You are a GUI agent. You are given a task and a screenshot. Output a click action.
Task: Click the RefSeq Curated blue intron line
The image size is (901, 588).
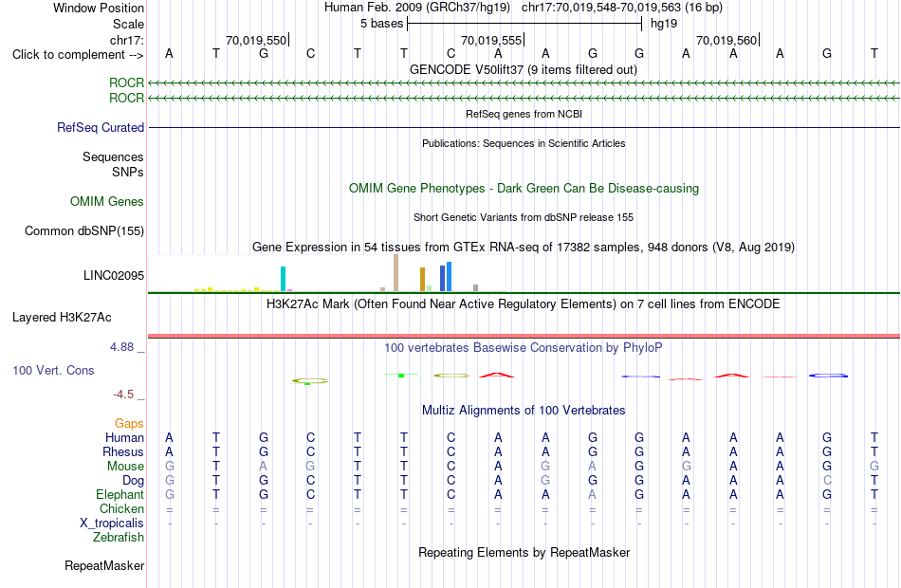[x=524, y=127]
